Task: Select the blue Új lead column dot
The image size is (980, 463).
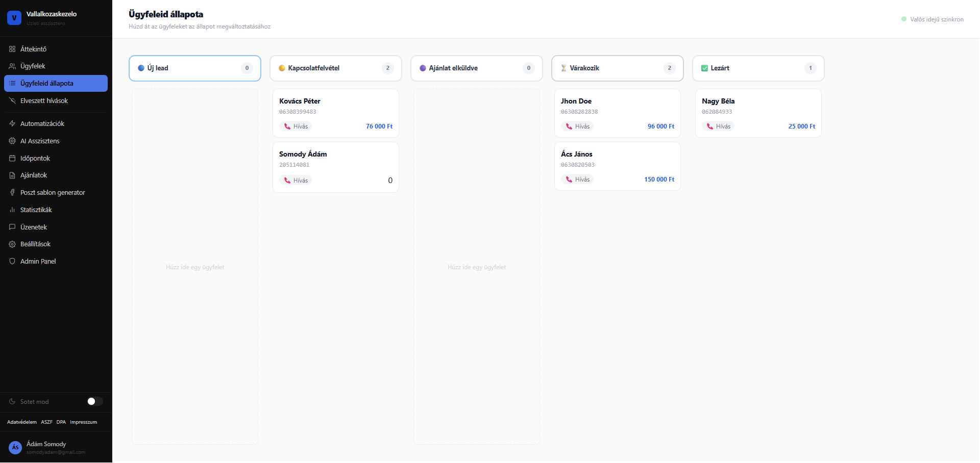Action: pos(141,68)
